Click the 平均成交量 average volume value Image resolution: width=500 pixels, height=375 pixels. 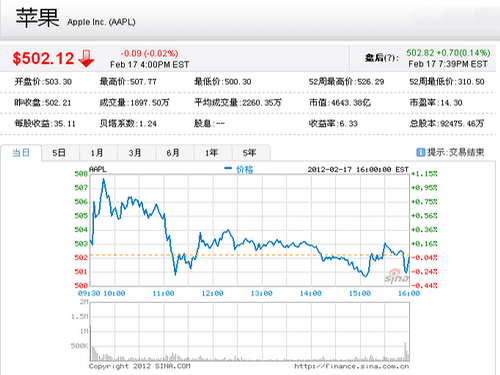tap(238, 103)
